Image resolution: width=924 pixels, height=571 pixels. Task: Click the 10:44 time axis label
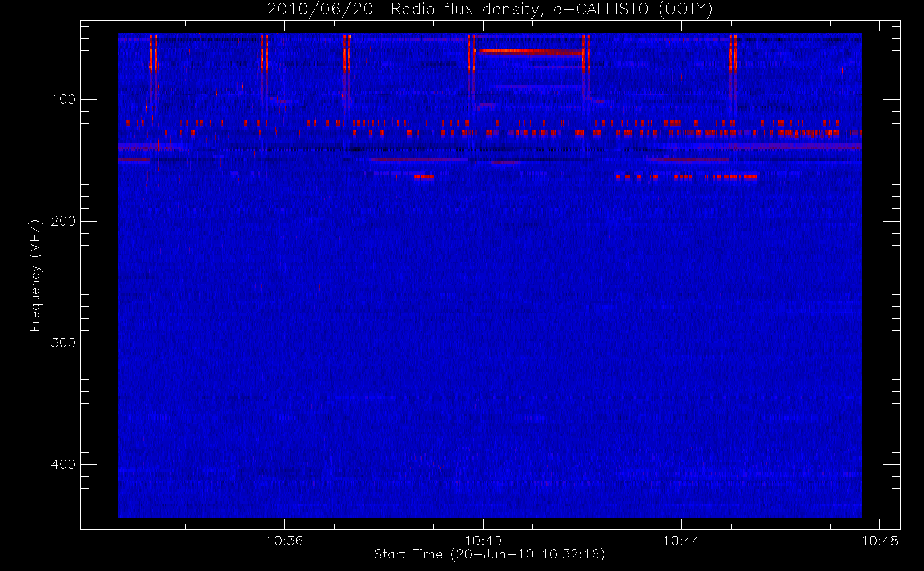tap(681, 541)
